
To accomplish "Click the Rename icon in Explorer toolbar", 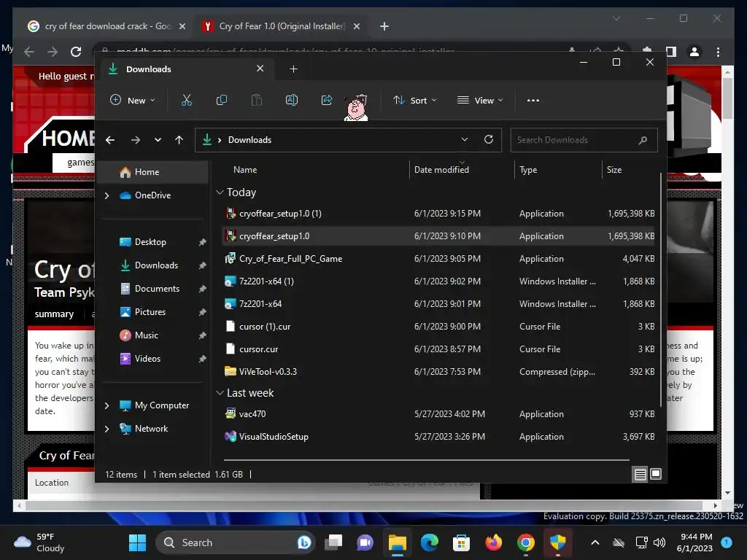I will click(292, 100).
